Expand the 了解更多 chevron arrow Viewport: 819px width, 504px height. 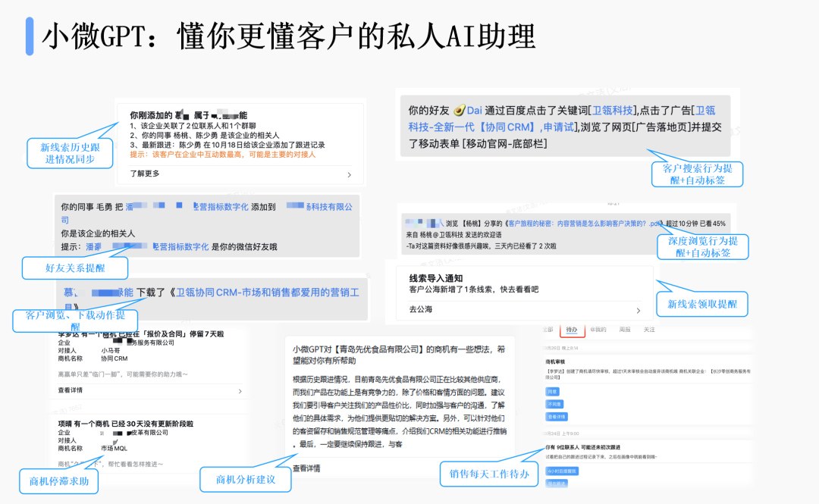pos(349,174)
